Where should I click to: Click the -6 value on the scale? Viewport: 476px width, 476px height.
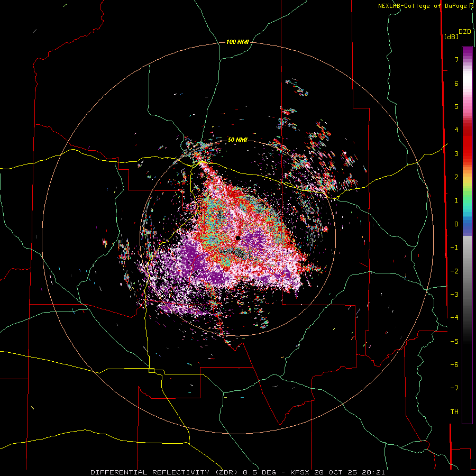pyautogui.click(x=454, y=365)
